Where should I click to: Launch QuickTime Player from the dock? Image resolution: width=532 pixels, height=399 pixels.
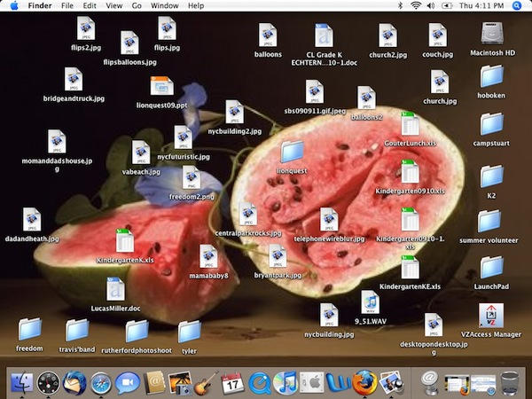click(259, 383)
